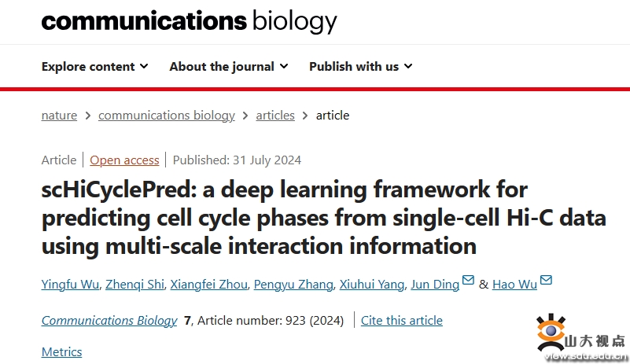Open the About the journal dropdown
Viewport: 630px width, 364px height.
pos(228,67)
